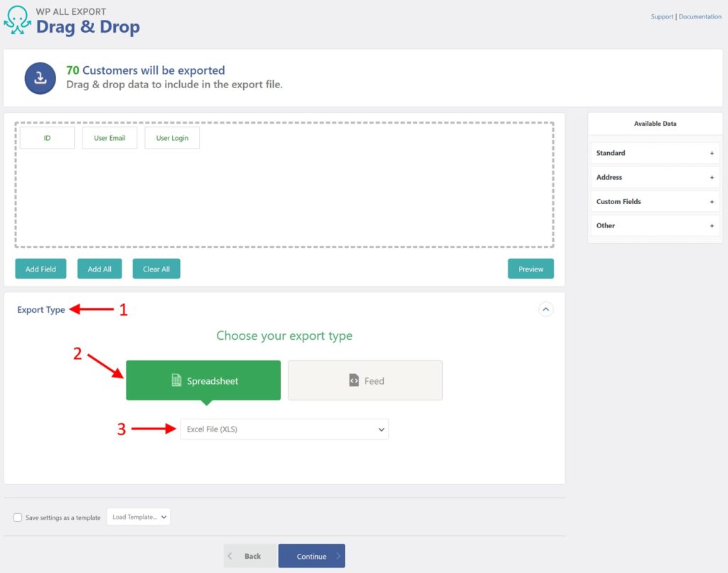
Task: Open the Documentation link
Action: coord(700,16)
